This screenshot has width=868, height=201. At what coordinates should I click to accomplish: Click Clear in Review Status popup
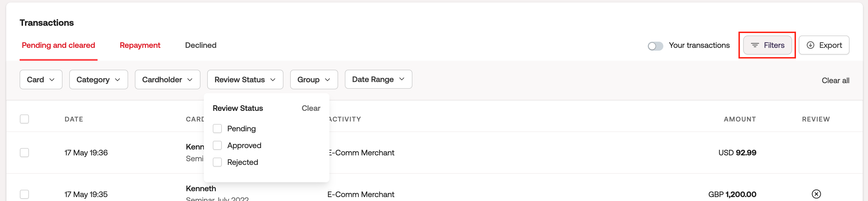310,108
